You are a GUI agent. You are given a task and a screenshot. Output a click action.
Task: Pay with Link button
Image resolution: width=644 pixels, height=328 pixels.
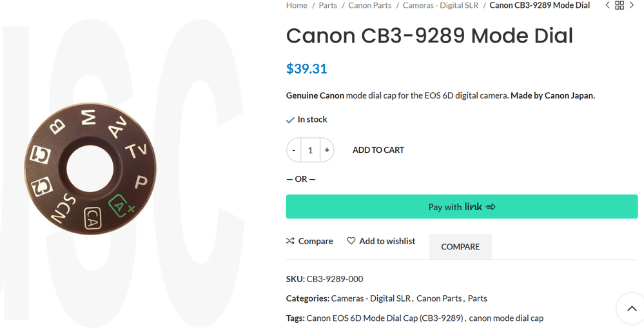pos(462,207)
